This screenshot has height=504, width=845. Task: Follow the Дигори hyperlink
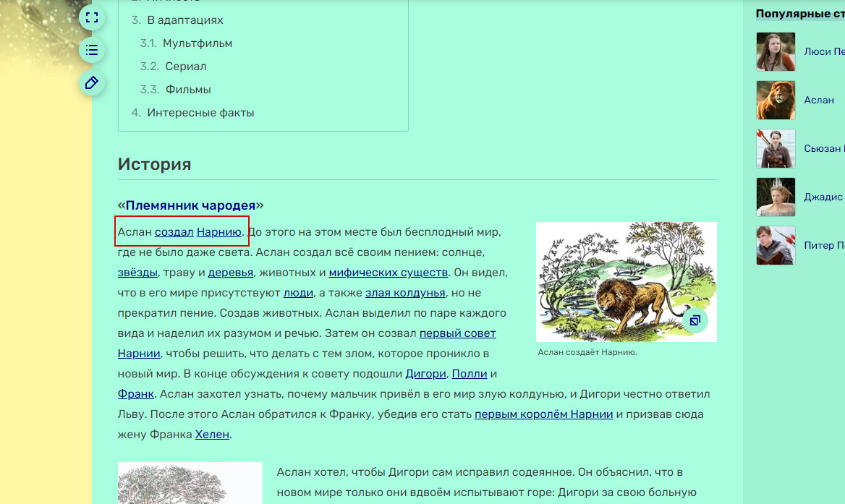[x=425, y=374]
